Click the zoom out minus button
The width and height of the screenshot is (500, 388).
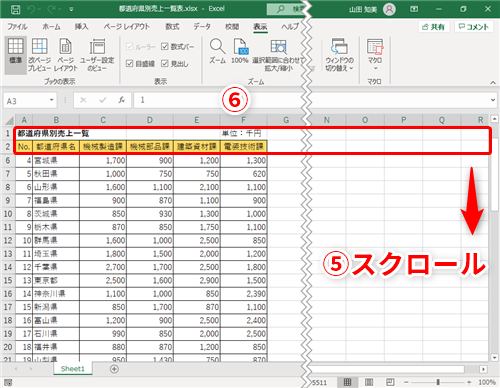click(x=406, y=382)
